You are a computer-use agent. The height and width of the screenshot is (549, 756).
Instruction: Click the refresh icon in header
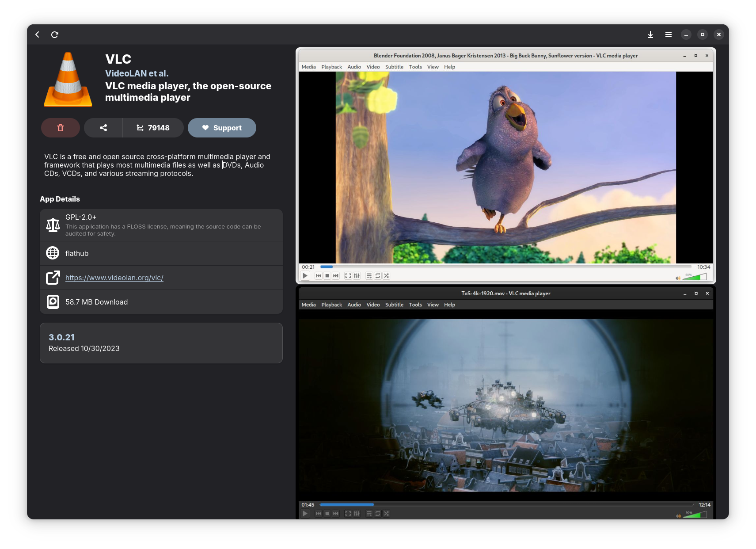55,34
